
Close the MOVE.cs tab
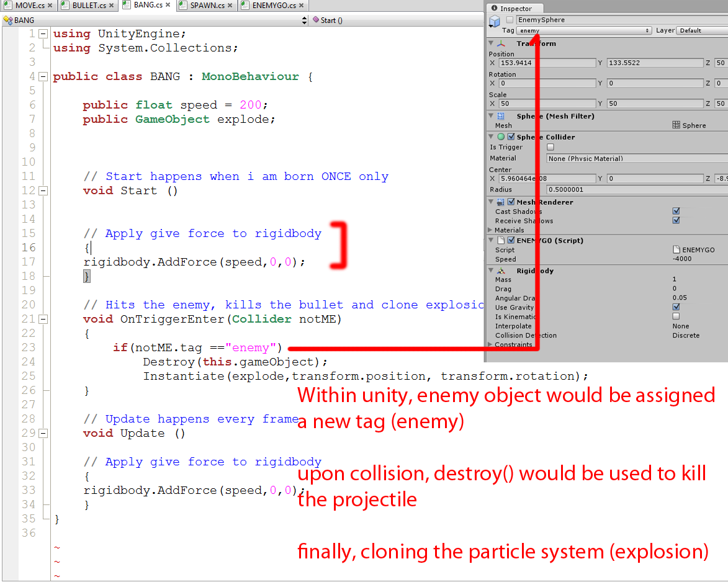[50, 6]
